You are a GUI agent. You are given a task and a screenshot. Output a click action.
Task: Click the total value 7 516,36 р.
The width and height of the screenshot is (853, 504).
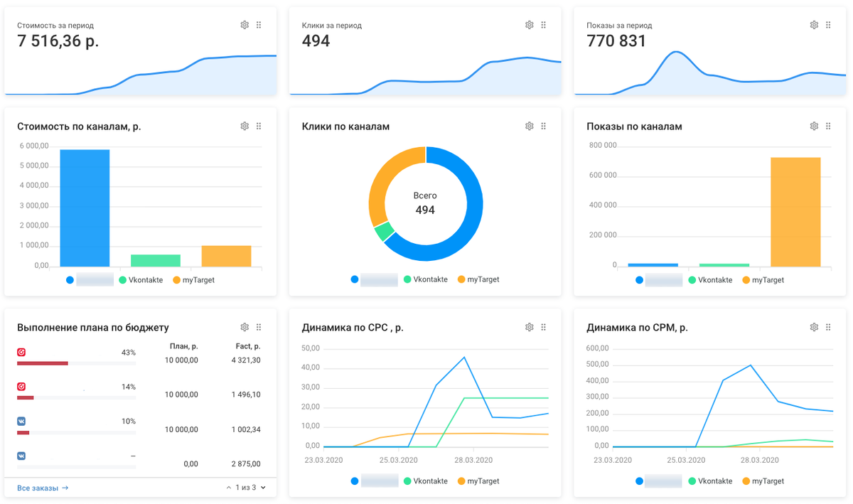pos(58,41)
